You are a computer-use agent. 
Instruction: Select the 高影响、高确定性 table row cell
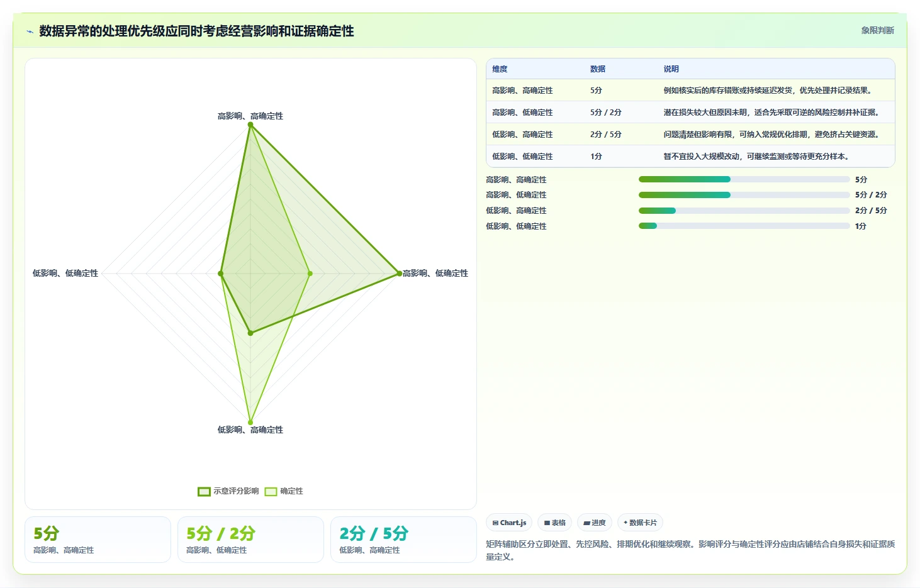(522, 91)
